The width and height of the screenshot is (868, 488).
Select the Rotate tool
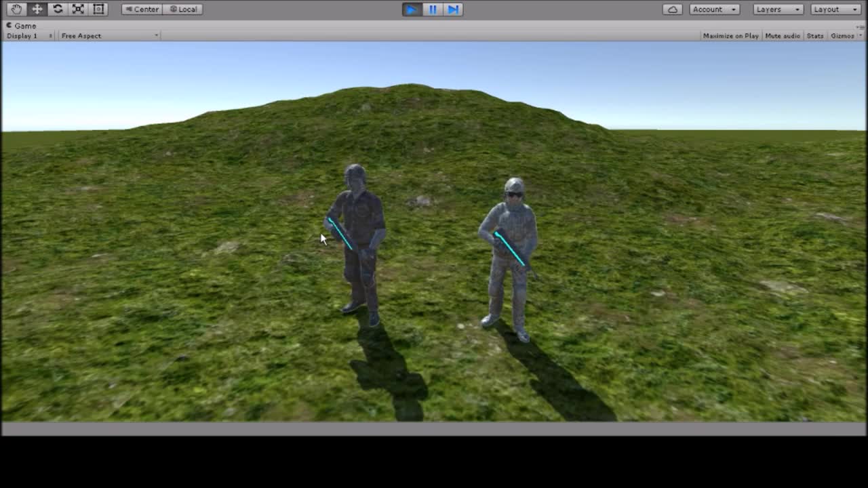(x=58, y=9)
